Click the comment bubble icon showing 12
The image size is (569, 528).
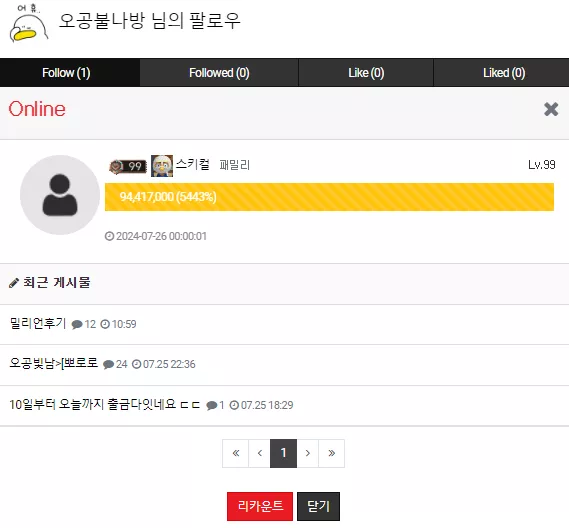[x=77, y=324]
